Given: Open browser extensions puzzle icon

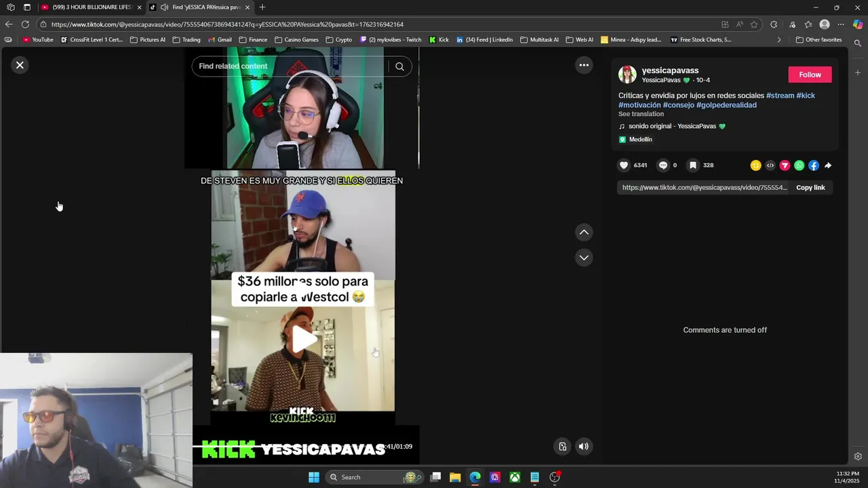Looking at the screenshot, I should click(774, 24).
